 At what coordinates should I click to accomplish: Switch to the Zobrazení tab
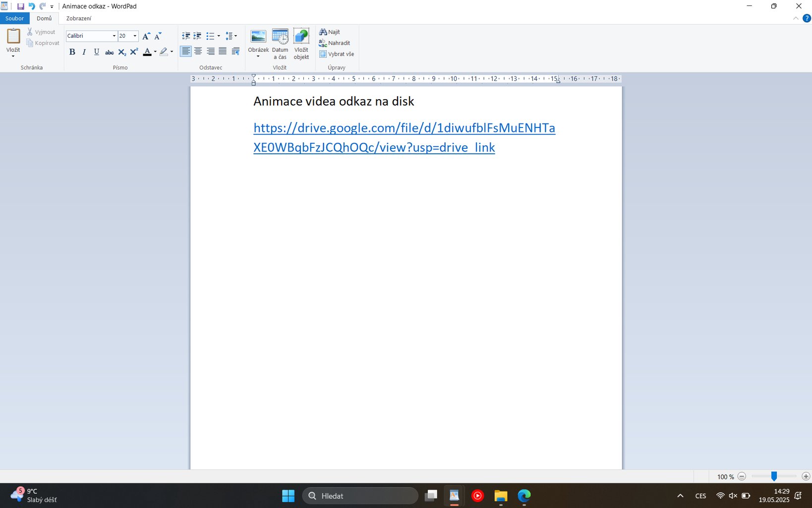(x=78, y=18)
